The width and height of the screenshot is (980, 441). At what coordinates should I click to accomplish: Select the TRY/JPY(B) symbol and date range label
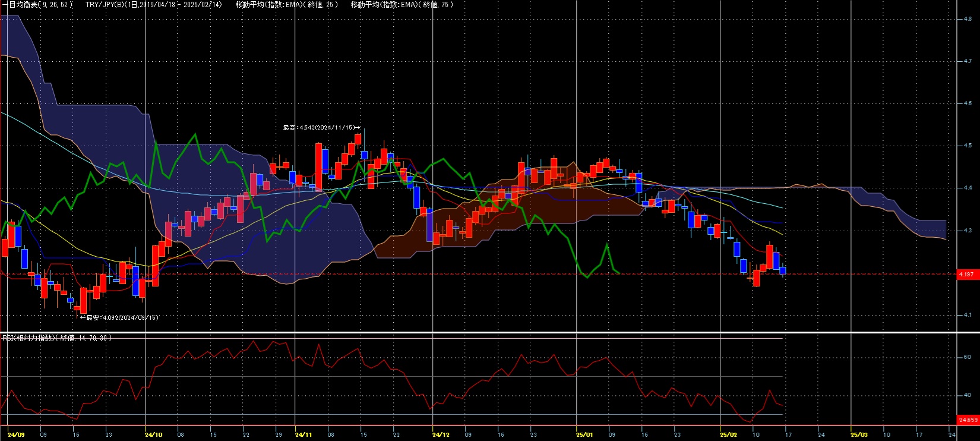click(x=154, y=4)
